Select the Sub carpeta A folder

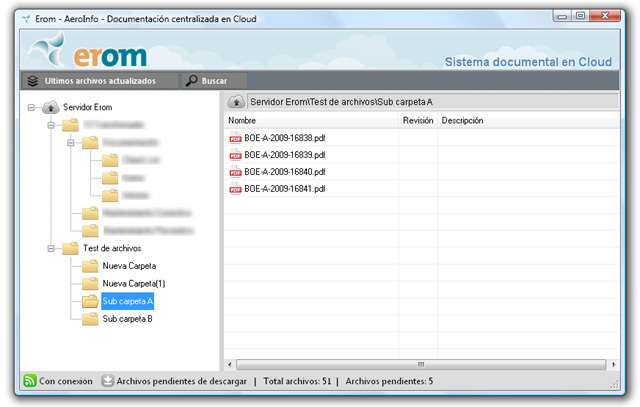[127, 301]
